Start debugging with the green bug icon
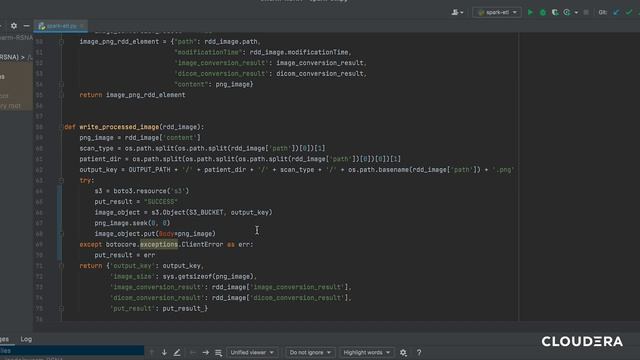 [x=542, y=12]
